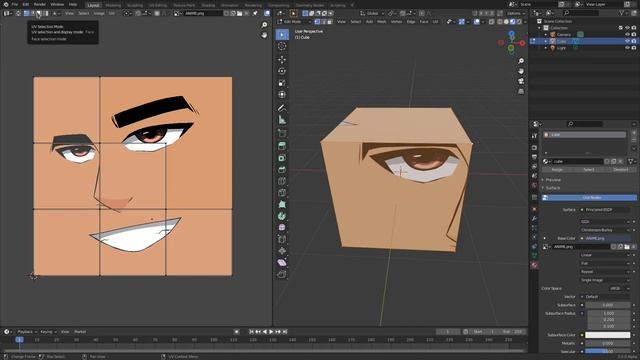
Task: Open the Image menu in UV editor
Action: (99, 13)
